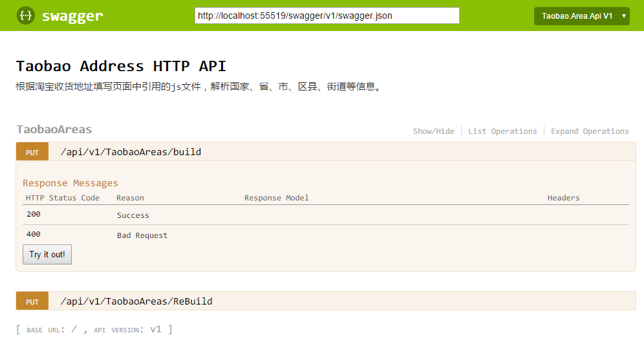The height and width of the screenshot is (344, 644).
Task: Click the Success reason cell
Action: point(133,215)
